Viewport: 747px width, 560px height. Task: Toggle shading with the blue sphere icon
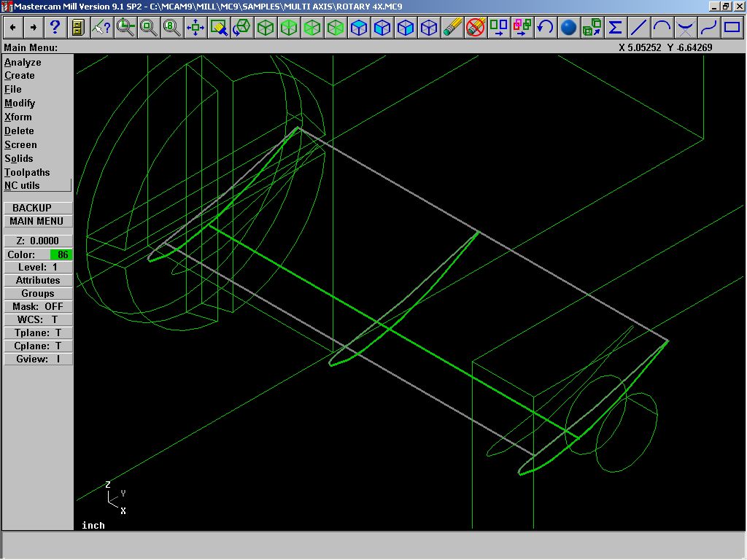[x=569, y=28]
